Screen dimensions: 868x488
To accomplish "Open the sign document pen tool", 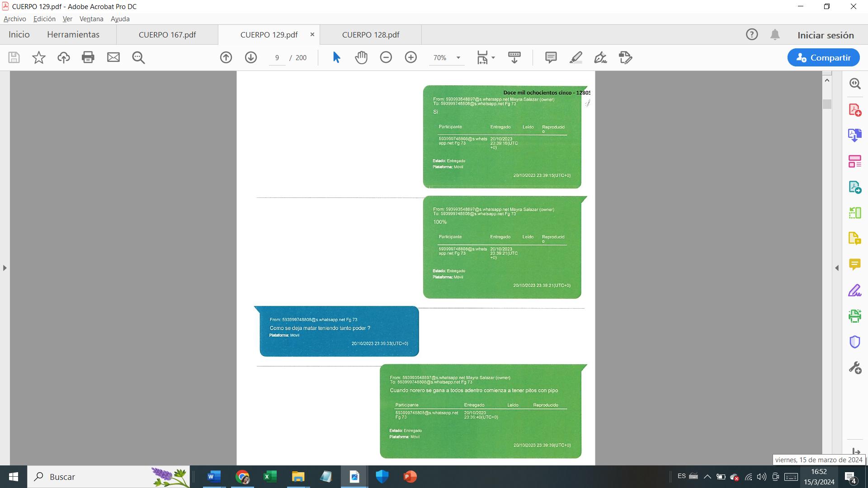I will [x=600, y=57].
